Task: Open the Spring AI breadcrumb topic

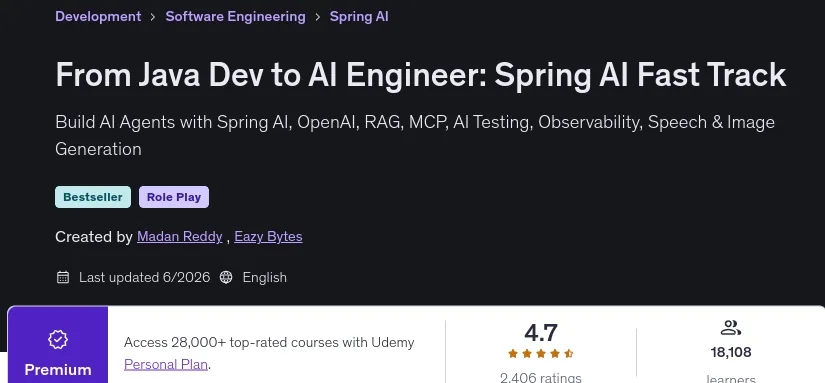Action: point(359,16)
